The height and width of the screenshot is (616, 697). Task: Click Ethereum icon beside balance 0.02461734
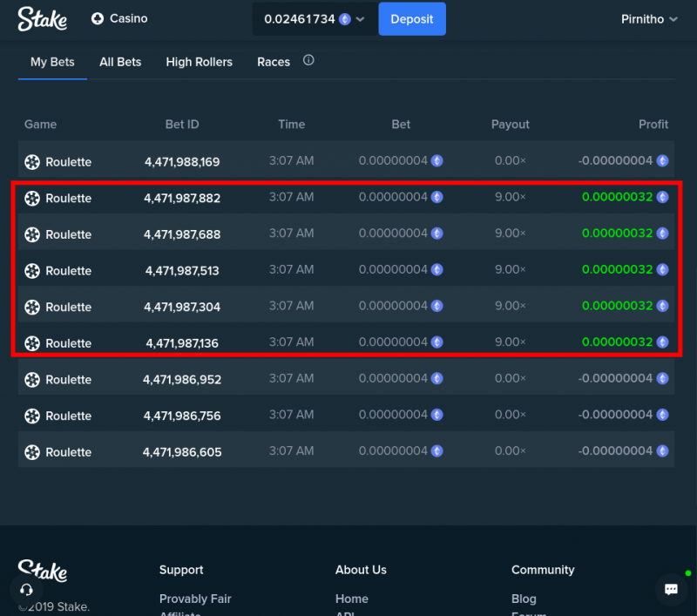pos(345,19)
